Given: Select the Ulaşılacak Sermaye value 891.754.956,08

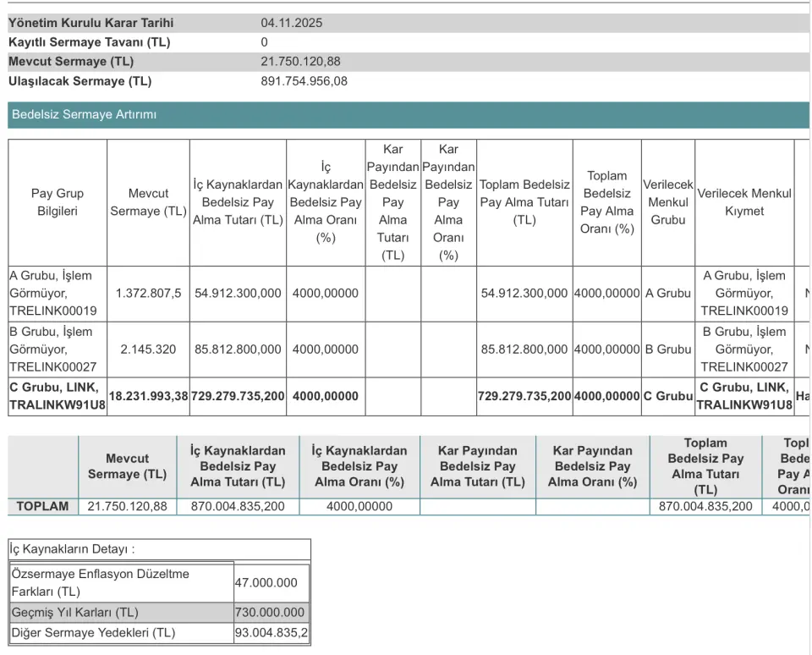Looking at the screenshot, I should (x=304, y=81).
